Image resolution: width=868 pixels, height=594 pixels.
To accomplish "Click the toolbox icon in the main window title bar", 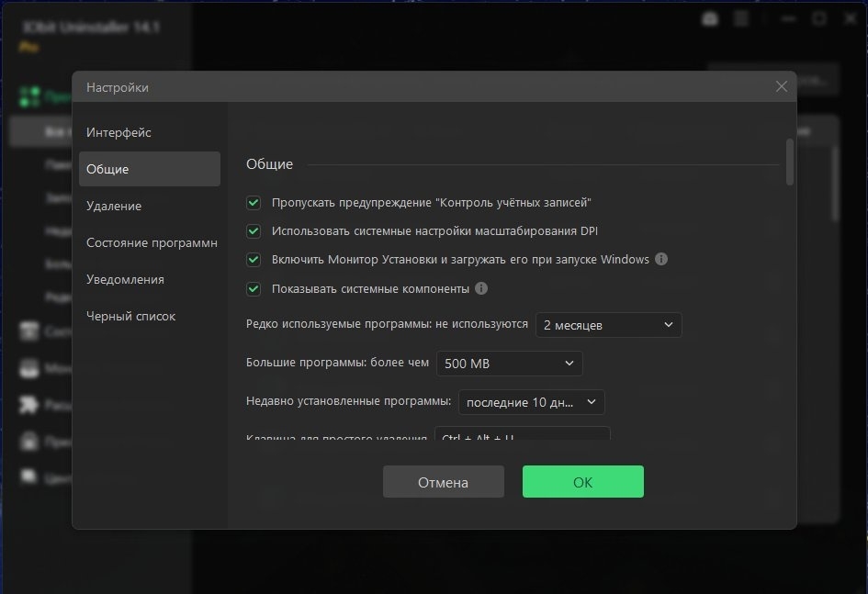I will pos(710,19).
